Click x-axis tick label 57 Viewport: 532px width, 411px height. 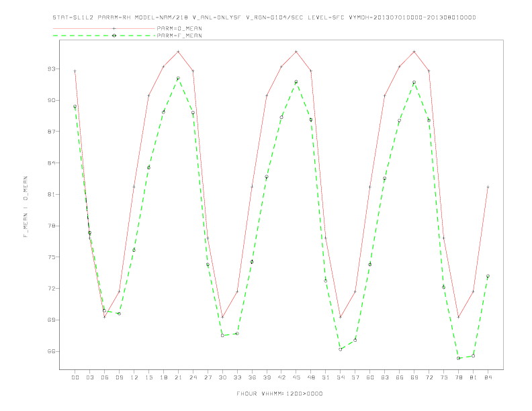tap(355, 377)
